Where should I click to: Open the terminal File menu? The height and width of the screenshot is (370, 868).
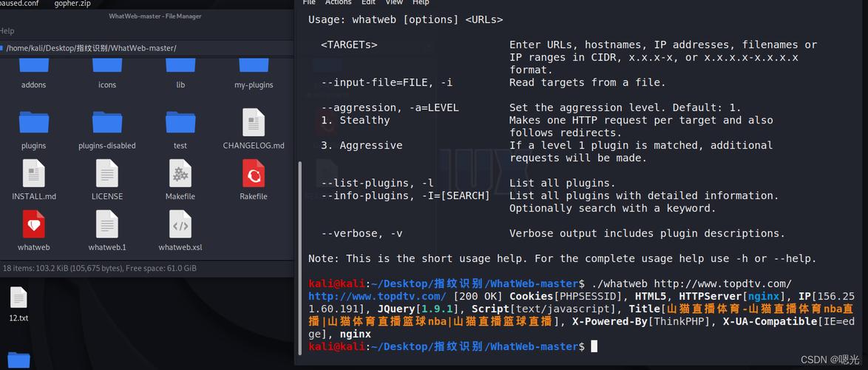pyautogui.click(x=309, y=3)
